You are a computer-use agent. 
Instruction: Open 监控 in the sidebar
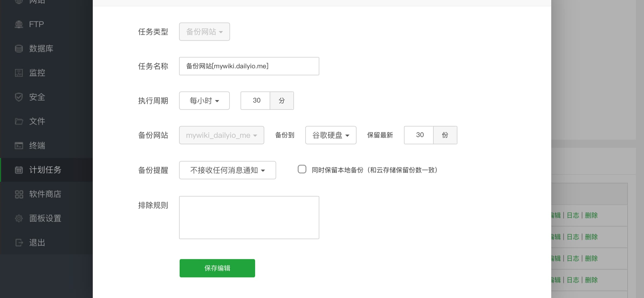coord(46,73)
